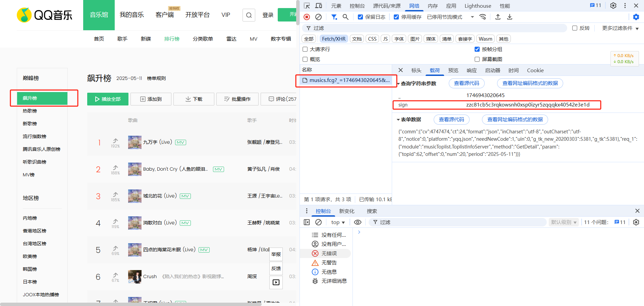
Task: Open network search magnifier icon
Action: tap(345, 17)
